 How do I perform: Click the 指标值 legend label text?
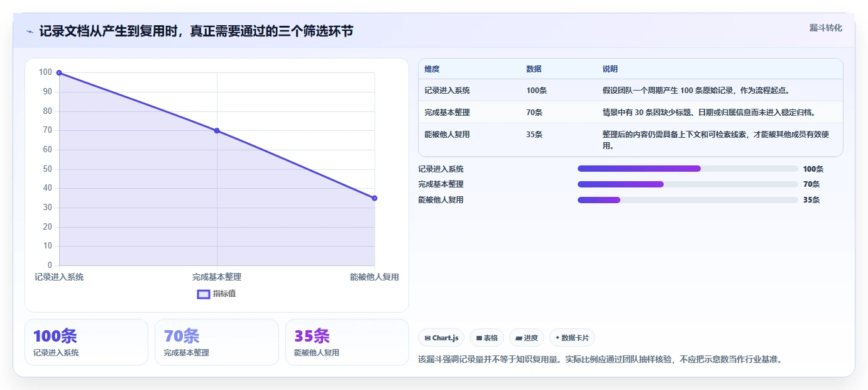(x=224, y=294)
